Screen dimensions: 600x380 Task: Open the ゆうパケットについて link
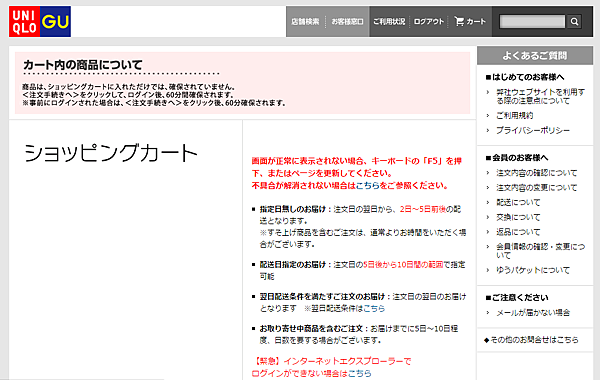(x=533, y=270)
